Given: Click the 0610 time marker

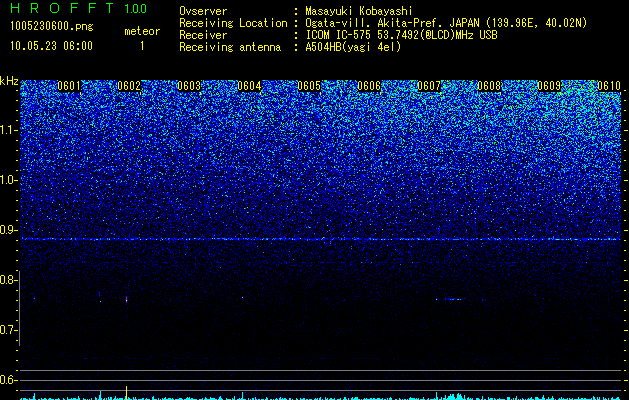Looking at the screenshot, I should click(609, 86).
